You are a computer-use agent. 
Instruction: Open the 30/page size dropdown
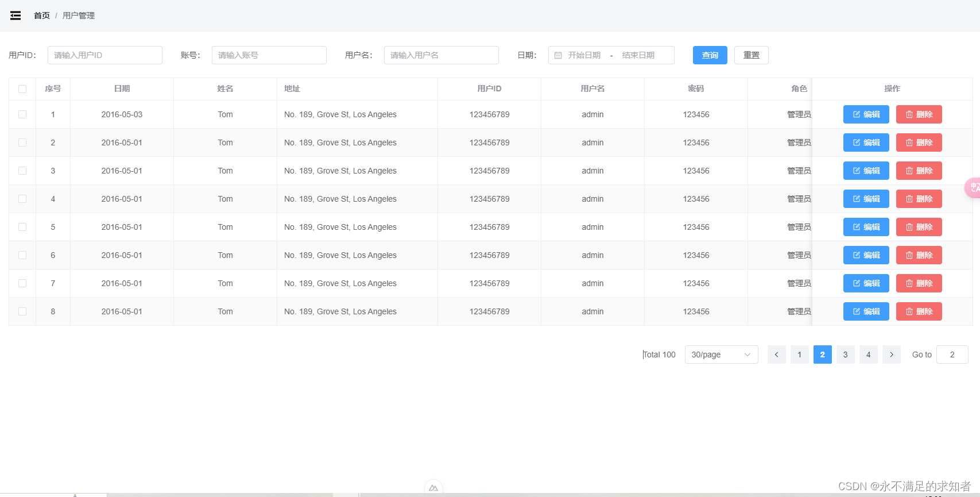pyautogui.click(x=721, y=355)
